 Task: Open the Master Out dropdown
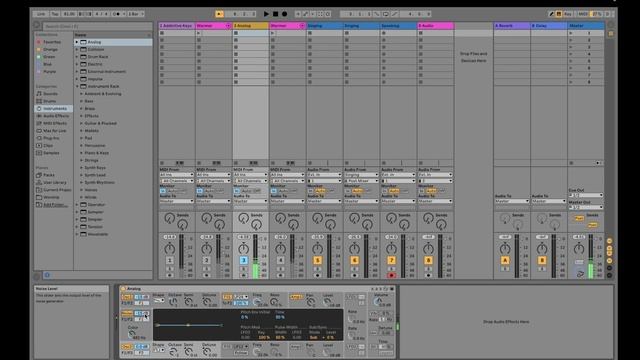(x=586, y=207)
